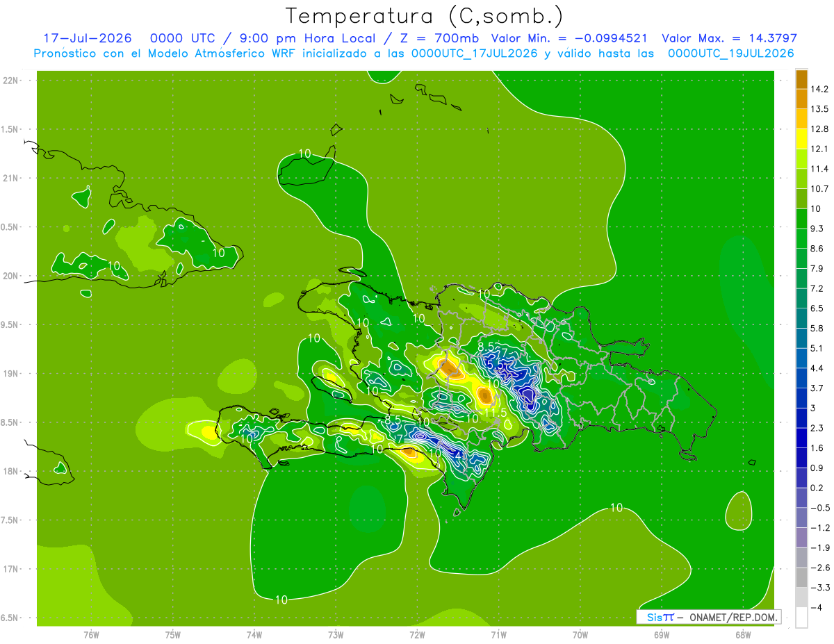
Task: Click the '76W' longitude axis label
Action: [91, 634]
